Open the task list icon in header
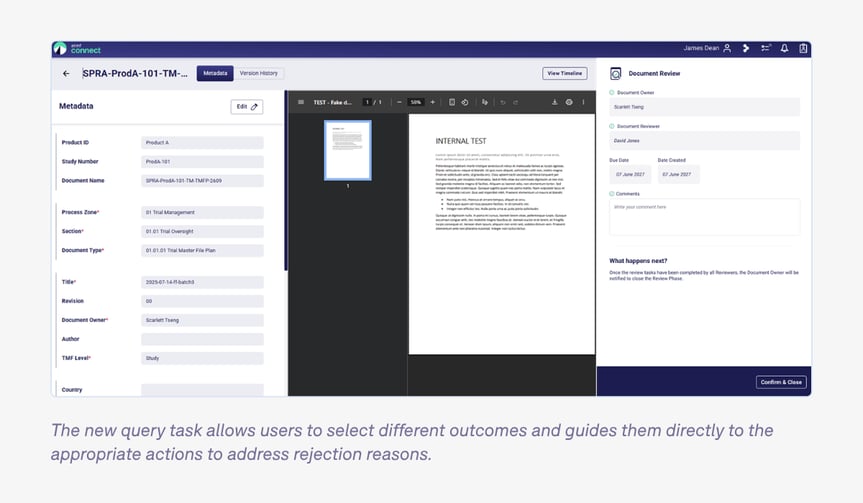This screenshot has height=503, width=863. (766, 48)
